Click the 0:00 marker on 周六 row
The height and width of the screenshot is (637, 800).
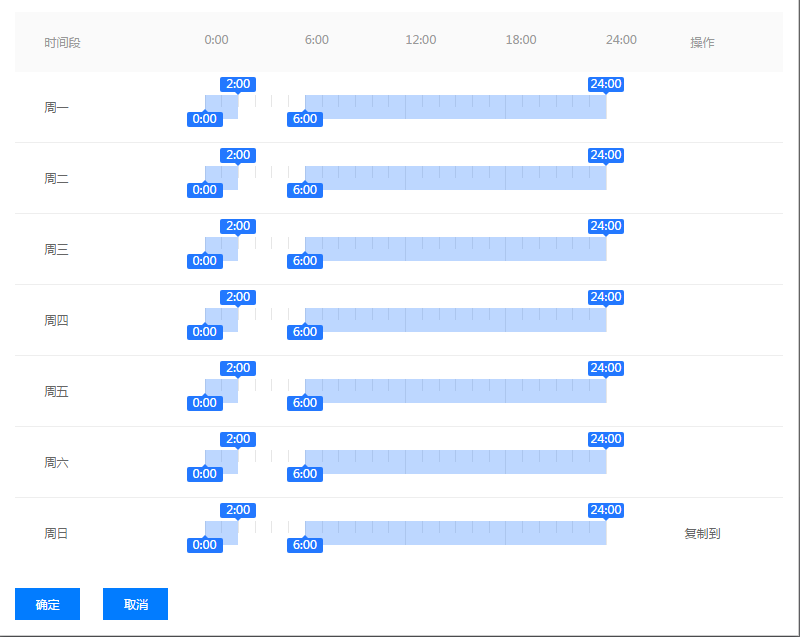(x=204, y=474)
